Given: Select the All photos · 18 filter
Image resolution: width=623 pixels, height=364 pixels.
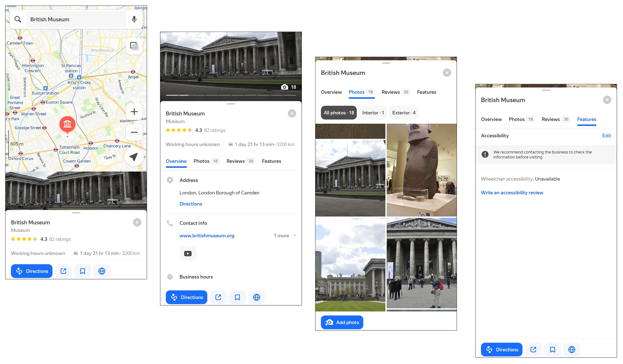Looking at the screenshot, I should [339, 113].
